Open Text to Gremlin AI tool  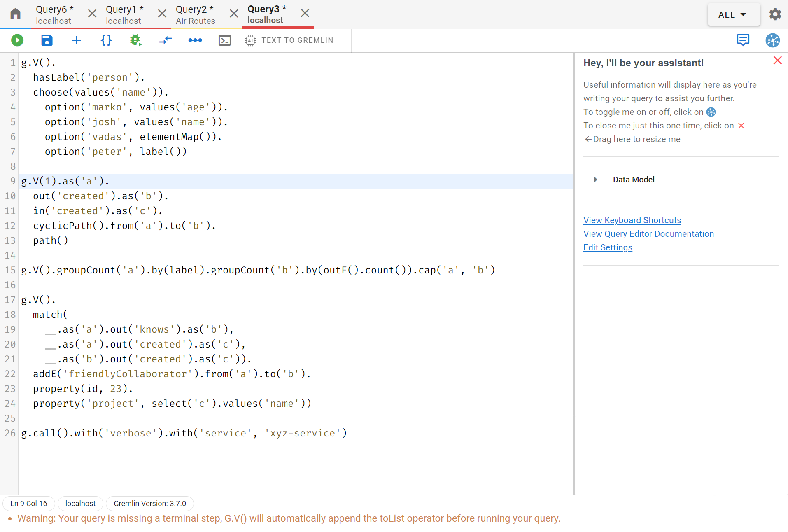click(289, 40)
